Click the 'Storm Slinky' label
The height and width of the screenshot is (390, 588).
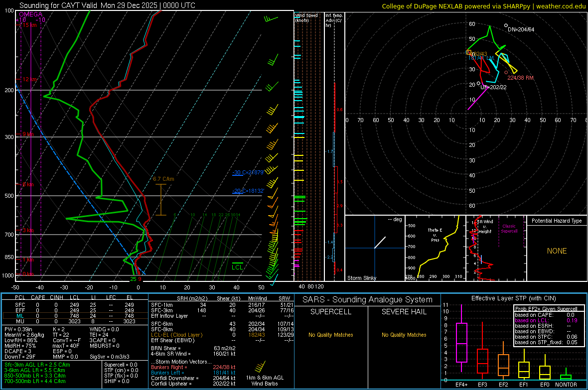pos(361,278)
